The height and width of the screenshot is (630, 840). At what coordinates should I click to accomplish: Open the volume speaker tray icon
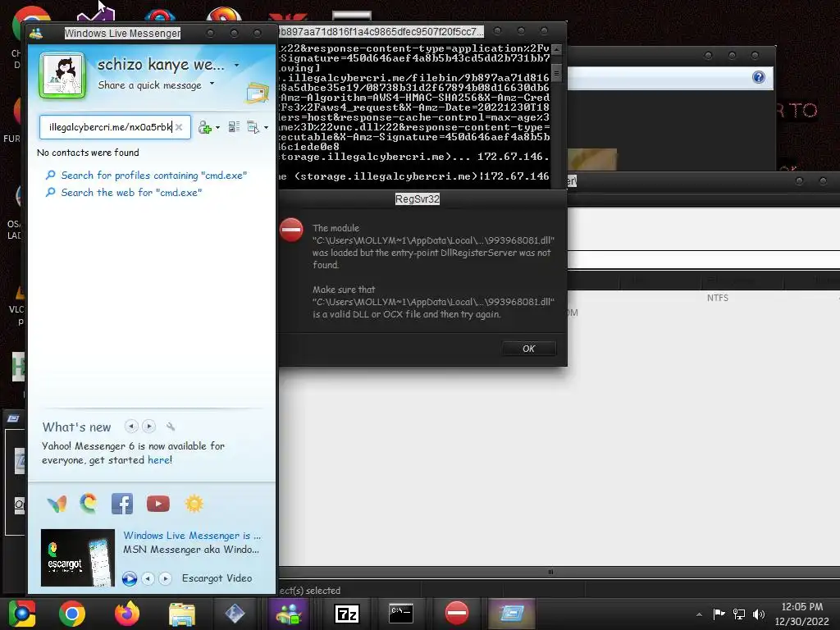coord(759,614)
